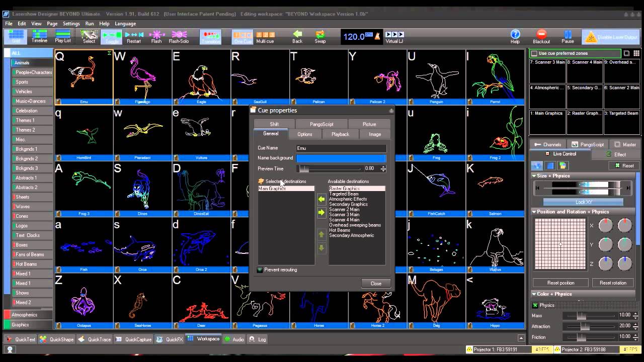The image size is (644, 362).
Task: Close the Cue properties dialog
Action: 376,284
